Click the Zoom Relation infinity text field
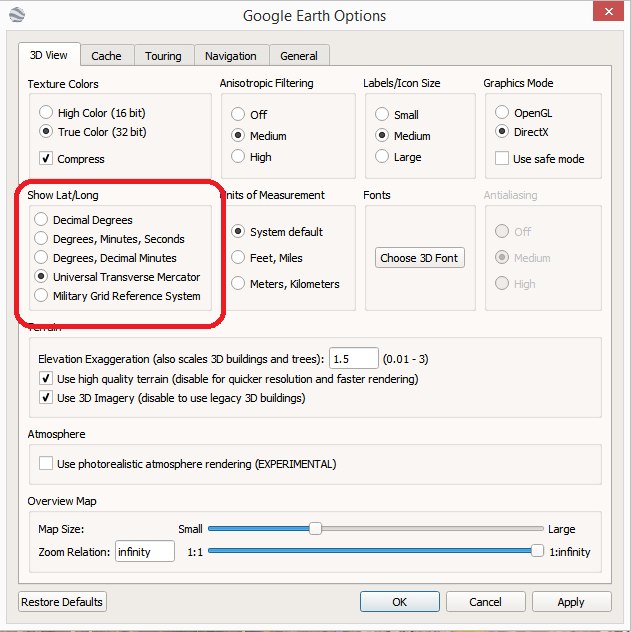Viewport: 631px width, 632px height. click(145, 551)
